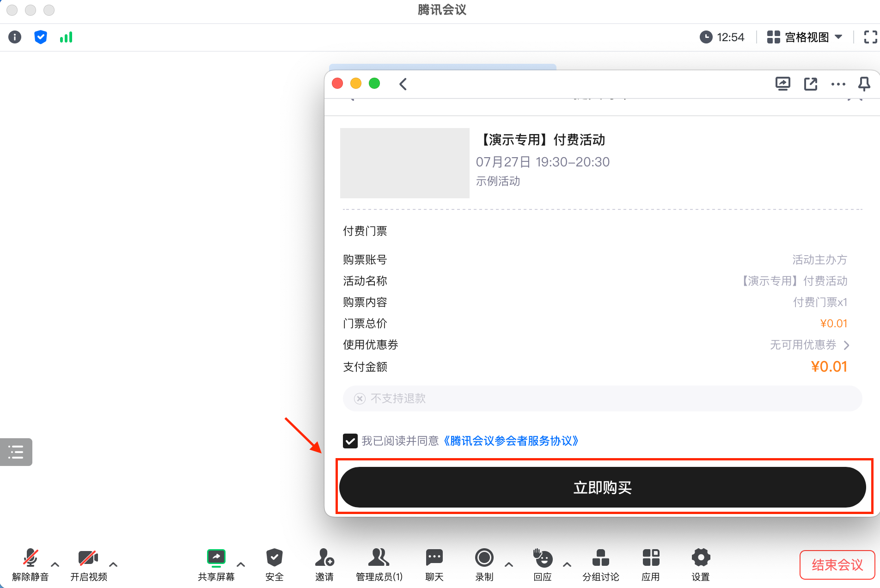880x588 pixels.
Task: Click the 结束会议 end meeting button
Action: (837, 565)
